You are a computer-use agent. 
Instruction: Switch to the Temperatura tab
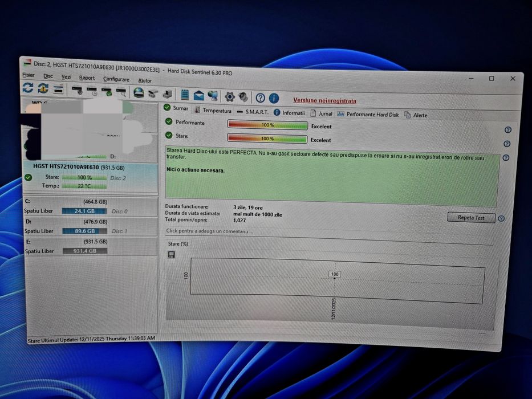click(x=213, y=110)
